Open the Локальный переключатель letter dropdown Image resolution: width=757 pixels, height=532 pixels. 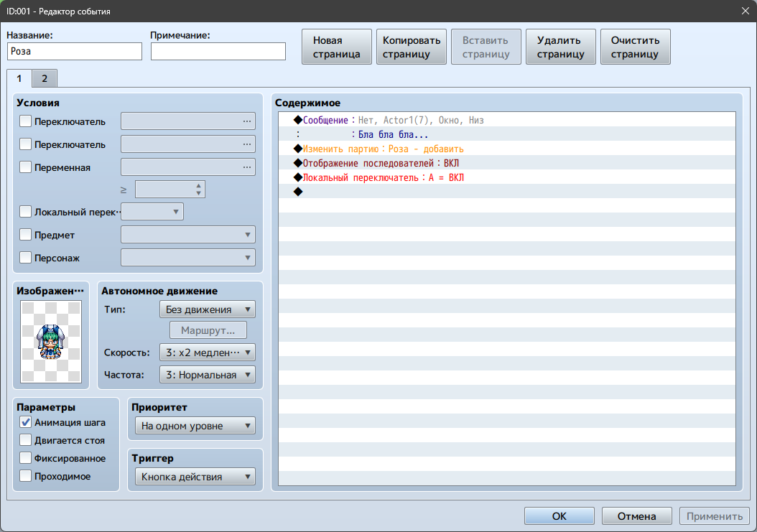[152, 212]
